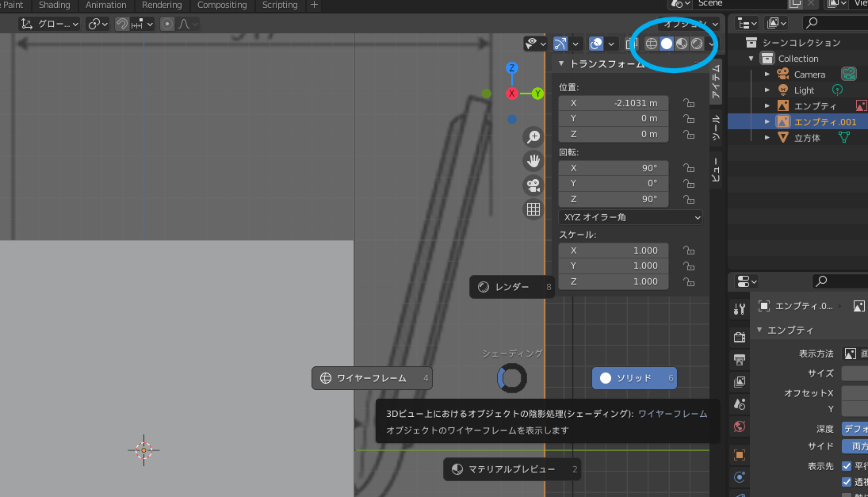
Task: Expand Camera in outliner
Action: [x=767, y=75]
